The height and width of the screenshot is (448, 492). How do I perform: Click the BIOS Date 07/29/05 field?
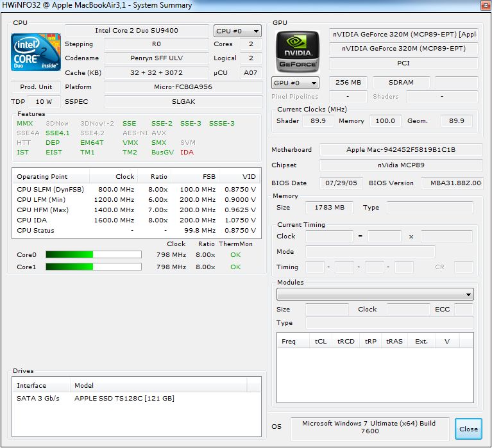click(341, 183)
